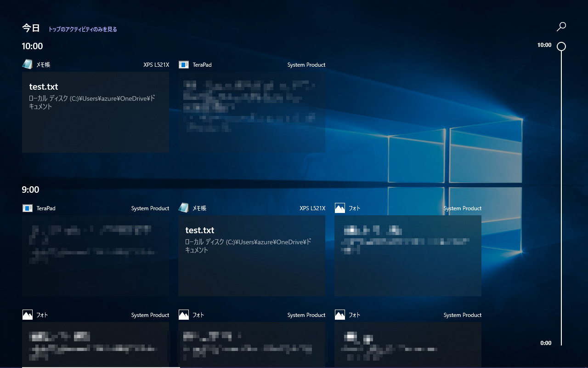This screenshot has height=368, width=588.
Task: Click the 9:00 section heading
Action: tap(30, 190)
